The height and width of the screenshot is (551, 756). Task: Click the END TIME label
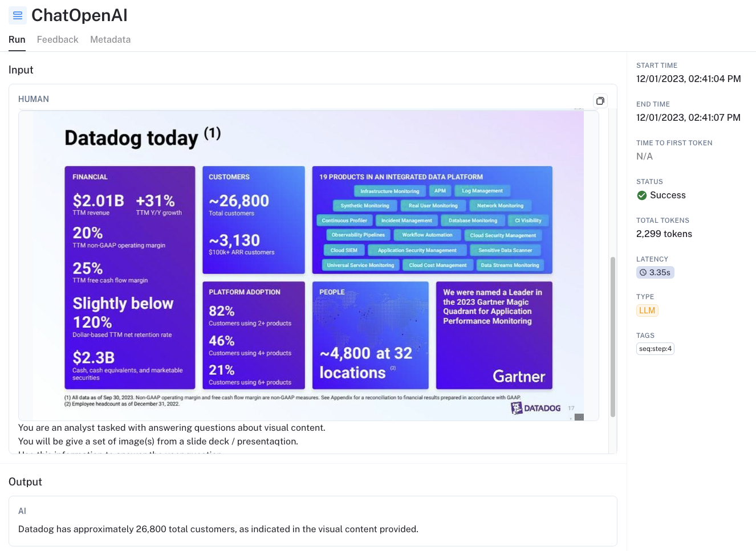click(x=653, y=104)
